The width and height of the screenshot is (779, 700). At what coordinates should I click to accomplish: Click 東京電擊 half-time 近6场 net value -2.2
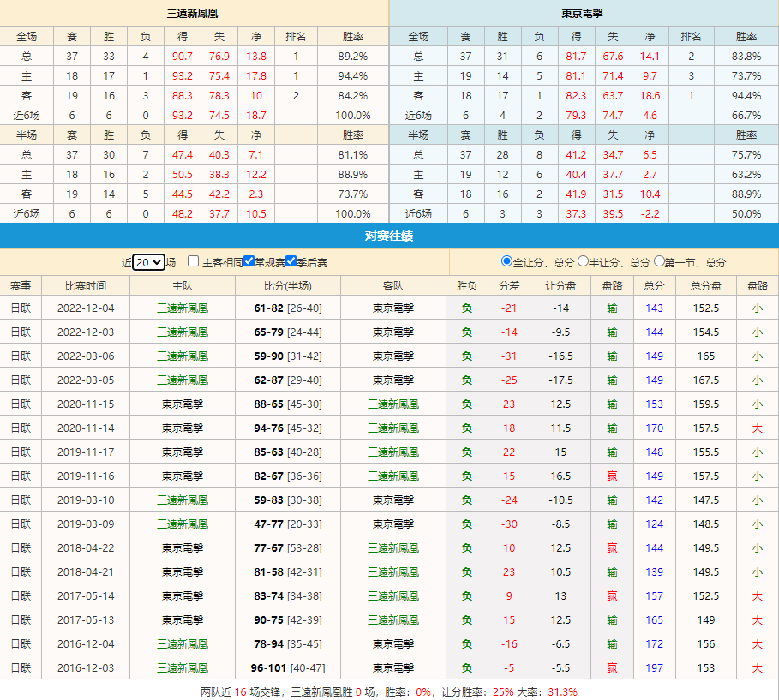650,214
